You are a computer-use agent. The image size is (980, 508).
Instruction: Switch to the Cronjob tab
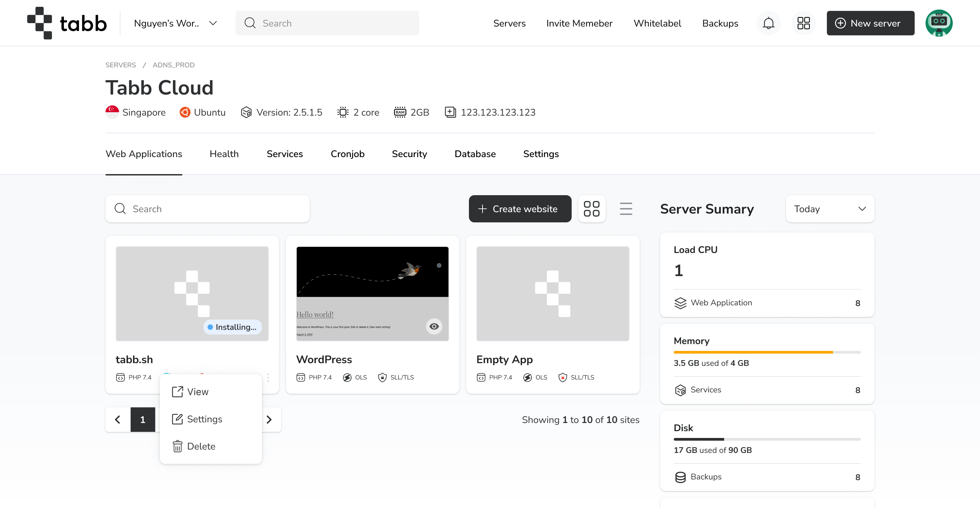347,154
